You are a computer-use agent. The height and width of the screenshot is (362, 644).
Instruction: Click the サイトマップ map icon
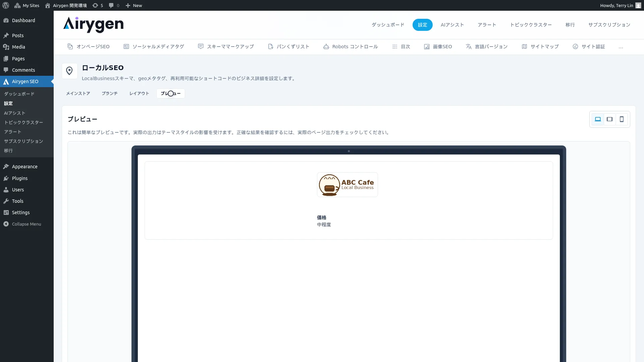click(524, 47)
